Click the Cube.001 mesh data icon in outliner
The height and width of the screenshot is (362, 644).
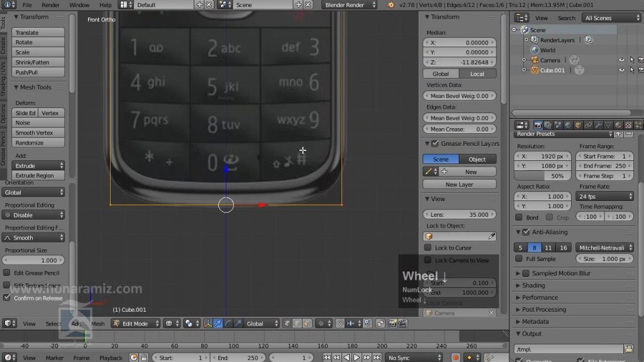pos(579,70)
